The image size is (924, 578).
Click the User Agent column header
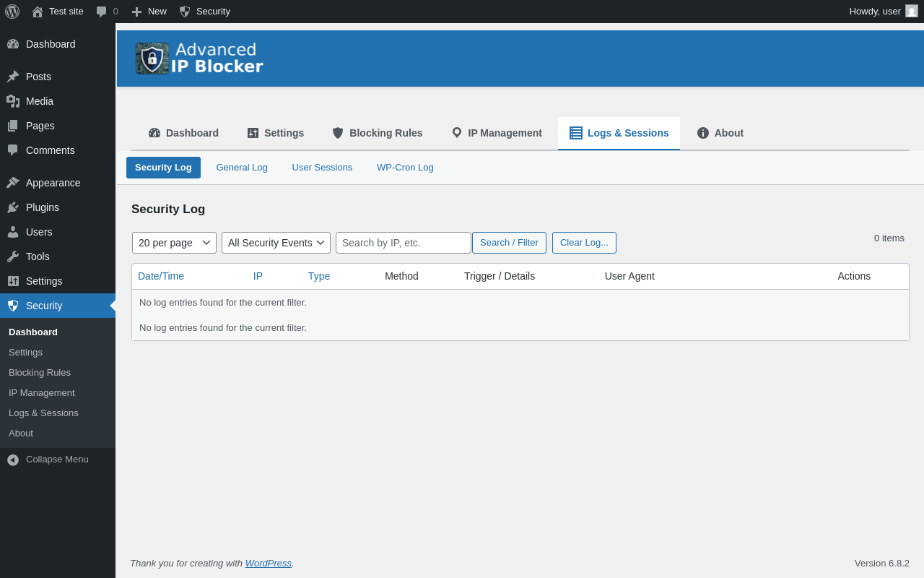(629, 276)
